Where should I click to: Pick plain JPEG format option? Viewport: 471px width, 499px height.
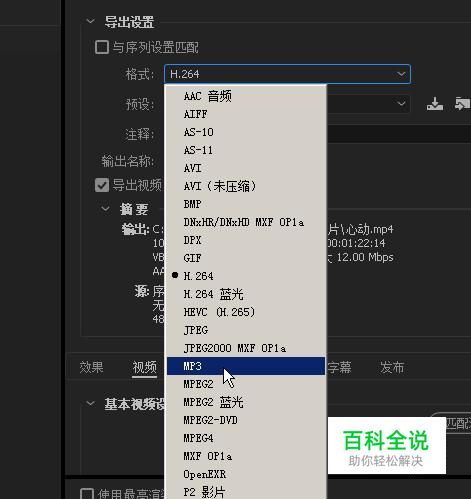pyautogui.click(x=246, y=330)
